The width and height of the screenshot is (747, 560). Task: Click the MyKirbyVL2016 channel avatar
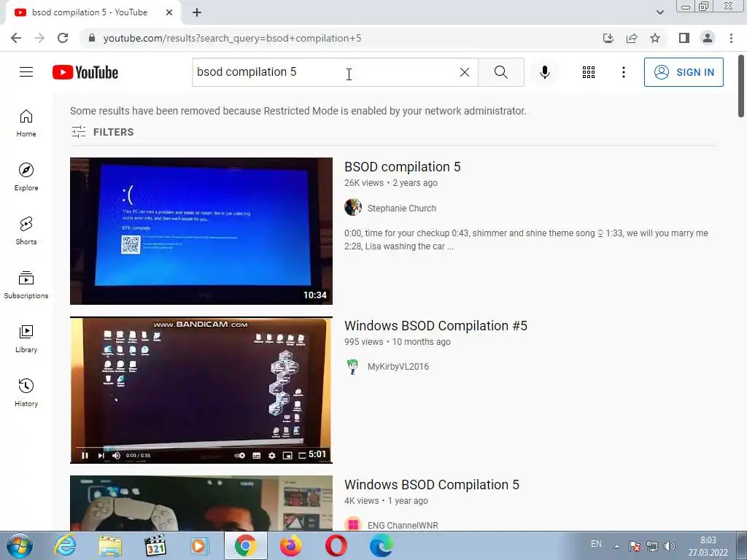(x=353, y=366)
